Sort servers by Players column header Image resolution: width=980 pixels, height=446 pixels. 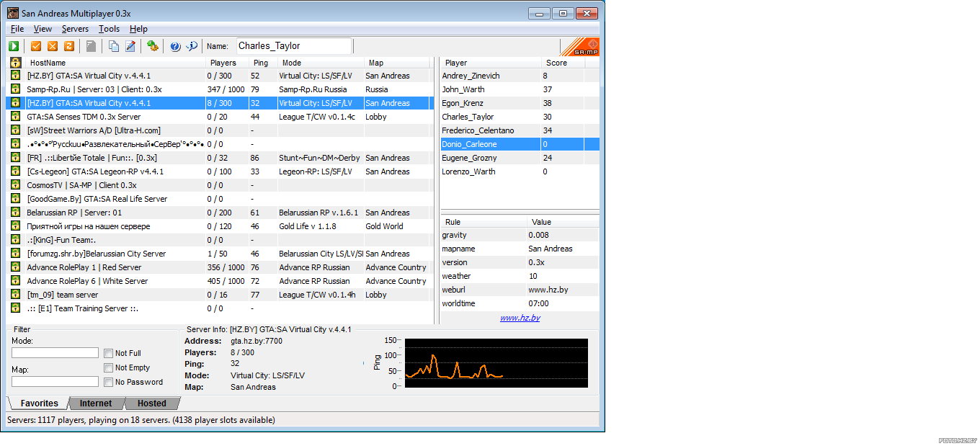(x=228, y=63)
